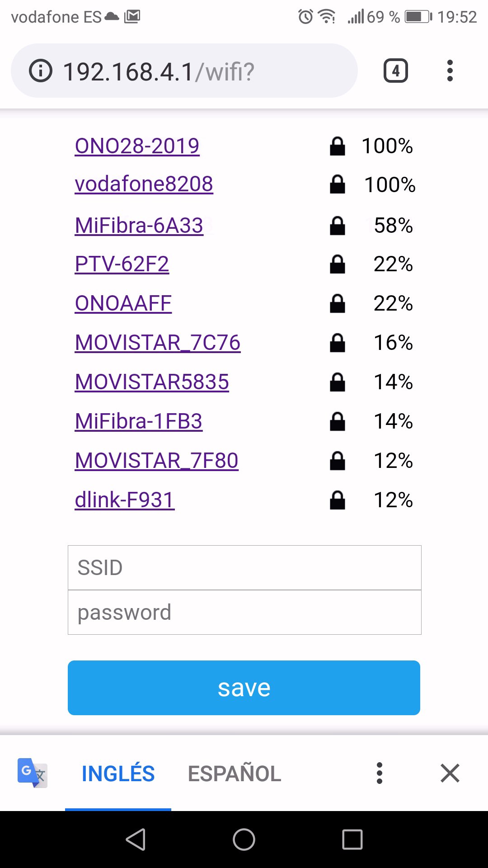Screen dimensions: 488x868
Task: Tap the Google Translate icon
Action: pos(32,773)
